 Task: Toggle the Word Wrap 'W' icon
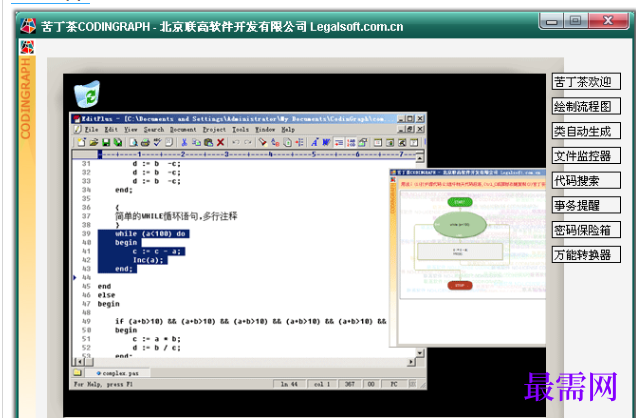pos(326,142)
